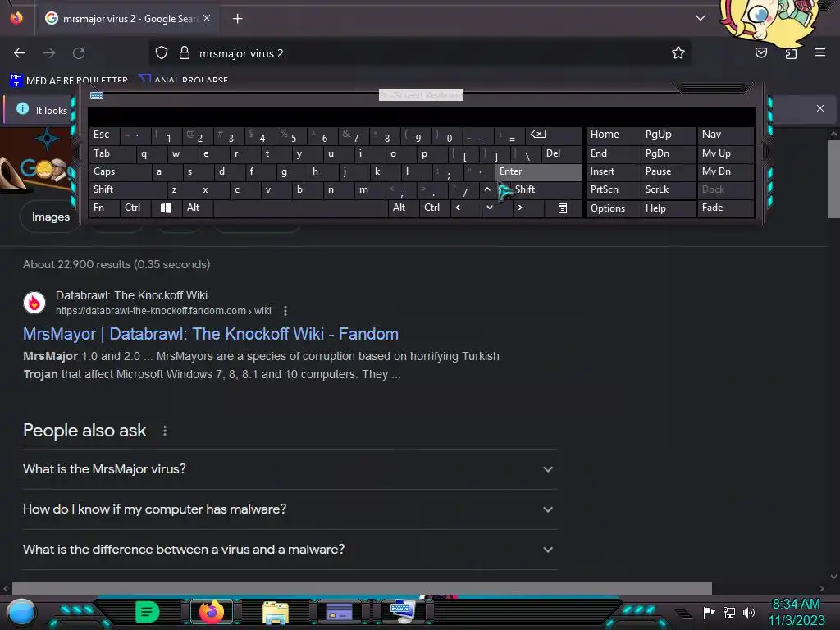The width and height of the screenshot is (840, 630).
Task: Dismiss the notification bar with the X
Action: [820, 108]
